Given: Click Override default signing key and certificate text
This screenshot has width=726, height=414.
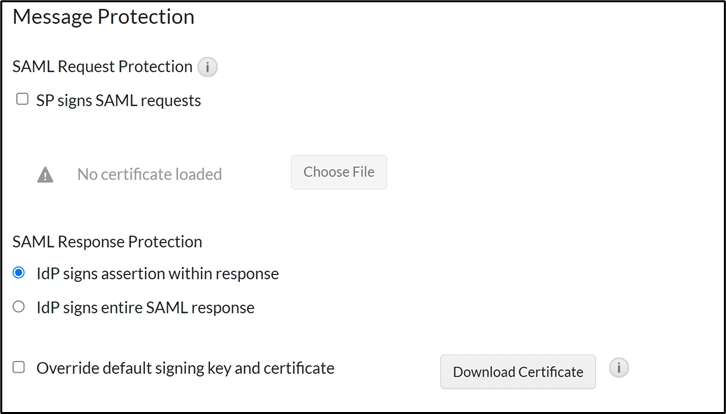Looking at the screenshot, I should click(x=185, y=368).
